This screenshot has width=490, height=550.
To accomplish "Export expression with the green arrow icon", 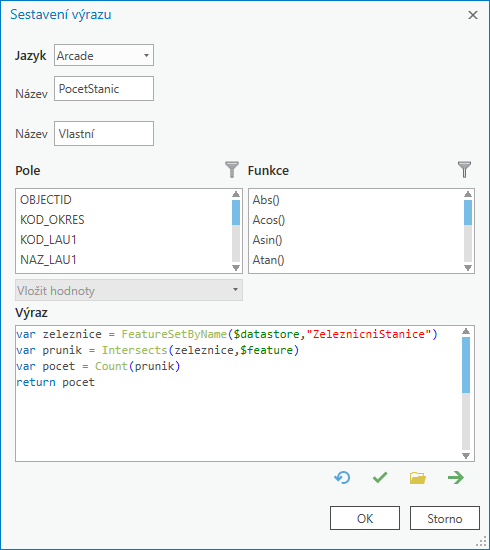I will 456,477.
